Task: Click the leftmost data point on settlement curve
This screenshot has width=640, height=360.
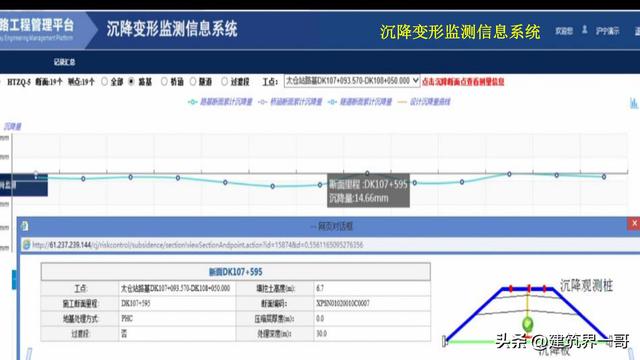Action: [x=36, y=174]
